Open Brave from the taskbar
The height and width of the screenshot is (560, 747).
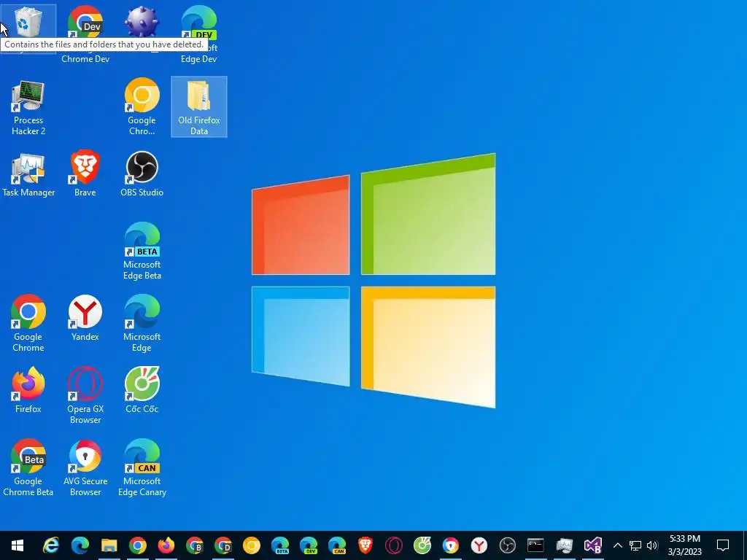click(x=365, y=545)
